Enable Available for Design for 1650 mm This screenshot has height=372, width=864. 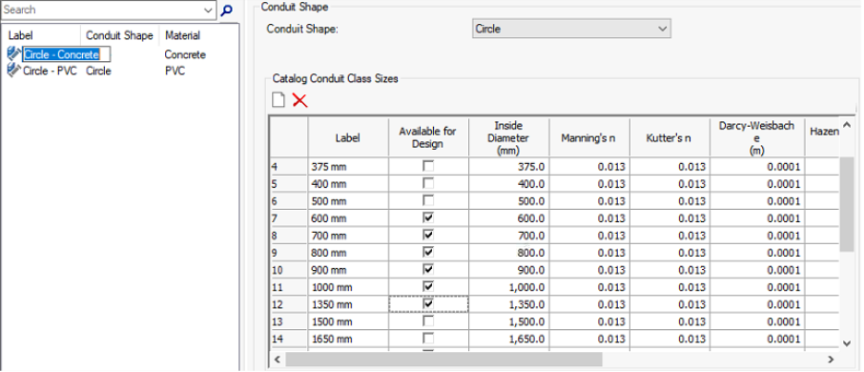(x=428, y=338)
